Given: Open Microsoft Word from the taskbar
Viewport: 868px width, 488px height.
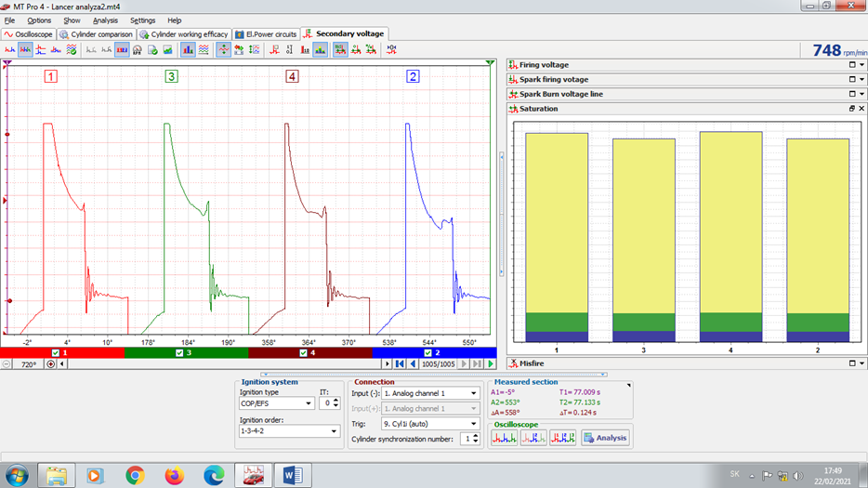Looking at the screenshot, I should [293, 475].
